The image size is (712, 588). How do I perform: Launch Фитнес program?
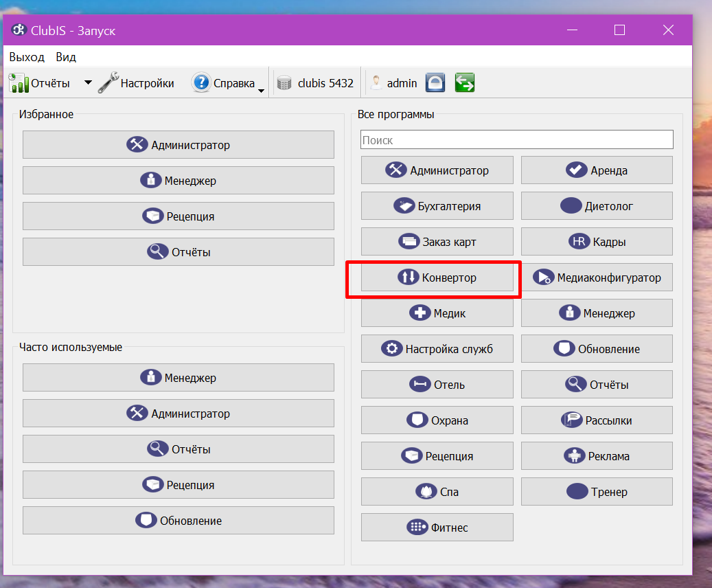coord(437,527)
